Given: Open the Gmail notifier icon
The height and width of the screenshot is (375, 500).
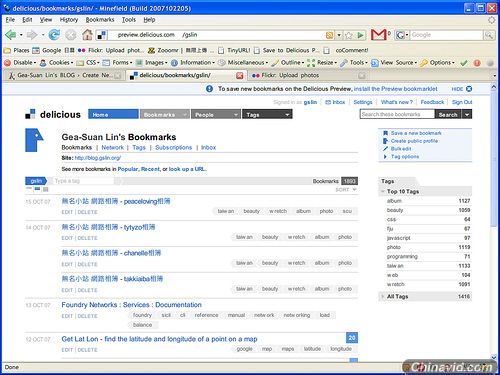Looking at the screenshot, I should (x=379, y=34).
